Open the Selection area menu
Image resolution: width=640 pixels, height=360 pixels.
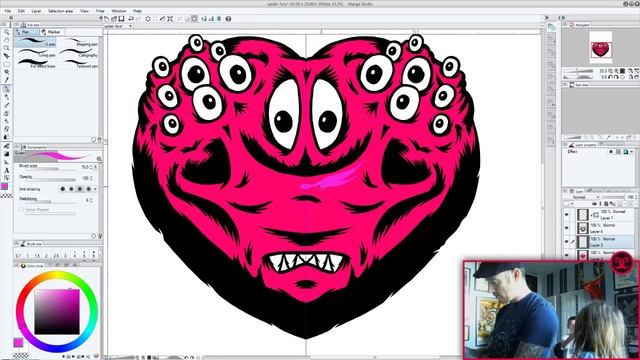pos(60,11)
